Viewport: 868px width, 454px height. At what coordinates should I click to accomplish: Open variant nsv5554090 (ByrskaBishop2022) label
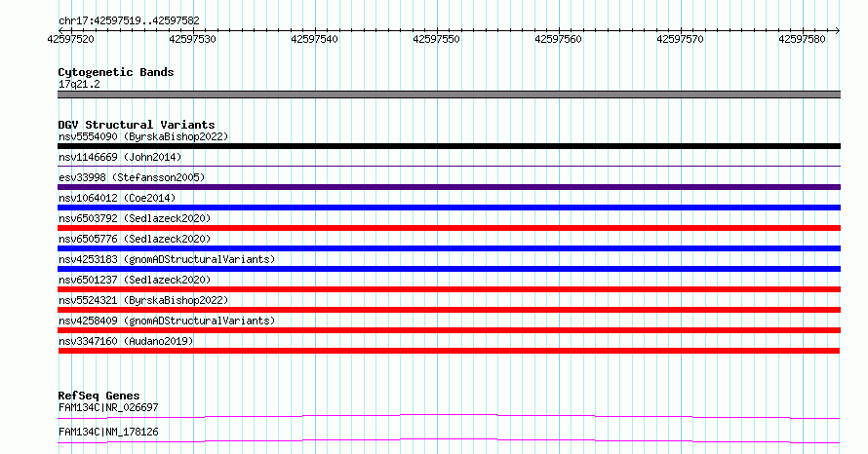[143, 136]
